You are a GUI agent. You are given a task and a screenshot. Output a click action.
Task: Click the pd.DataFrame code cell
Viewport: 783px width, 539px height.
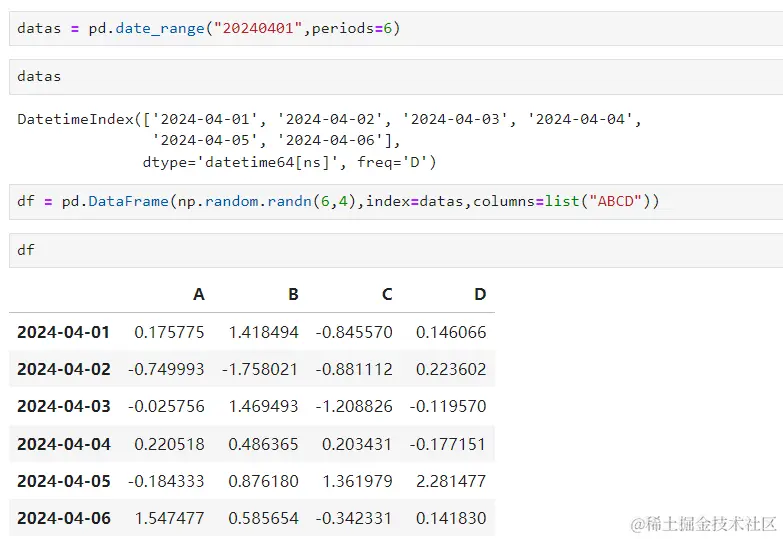[396, 202]
